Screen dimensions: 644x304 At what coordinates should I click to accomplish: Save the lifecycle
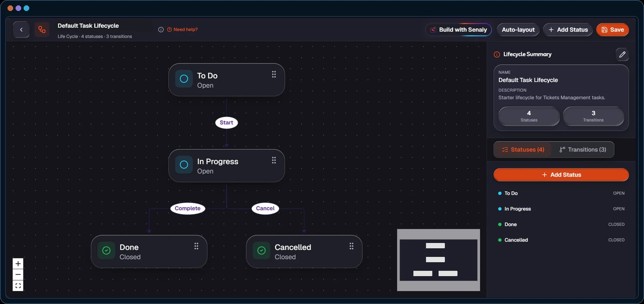(x=612, y=30)
